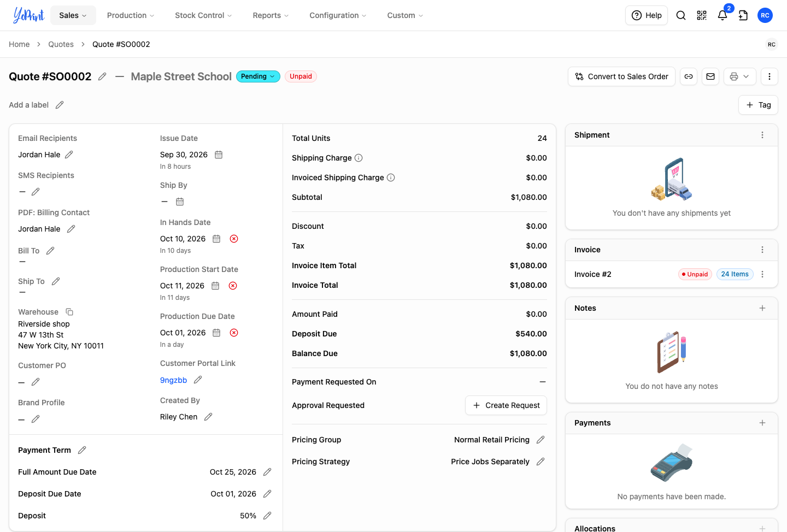This screenshot has height=532, width=787.
Task: Edit the label pencil next to Add a label
Action: (60, 105)
